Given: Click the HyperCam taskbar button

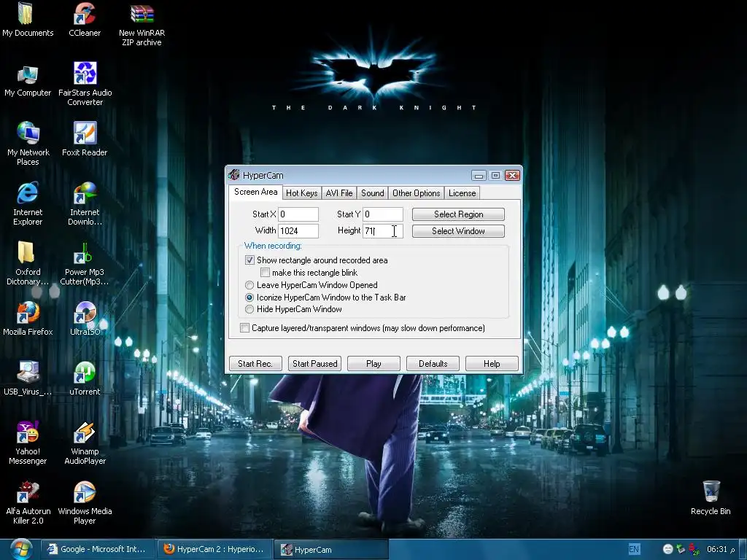Looking at the screenshot, I should click(331, 549).
